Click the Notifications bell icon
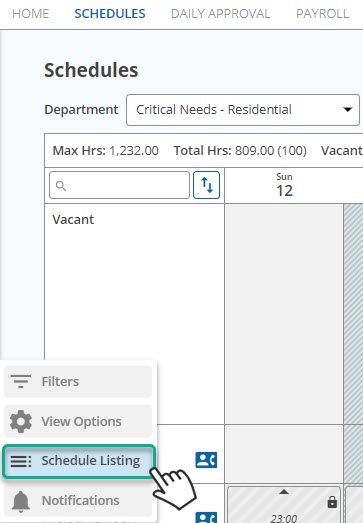This screenshot has height=523, width=363. pyautogui.click(x=21, y=501)
